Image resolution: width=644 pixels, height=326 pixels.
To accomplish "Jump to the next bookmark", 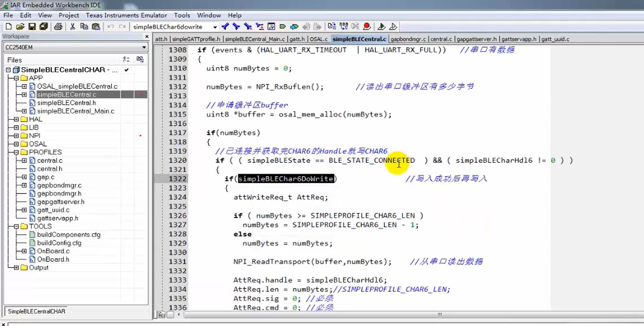I will [294, 26].
